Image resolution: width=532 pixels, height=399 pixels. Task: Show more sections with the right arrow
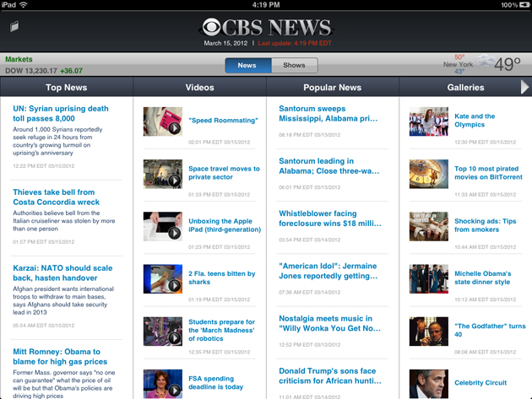pyautogui.click(x=525, y=87)
